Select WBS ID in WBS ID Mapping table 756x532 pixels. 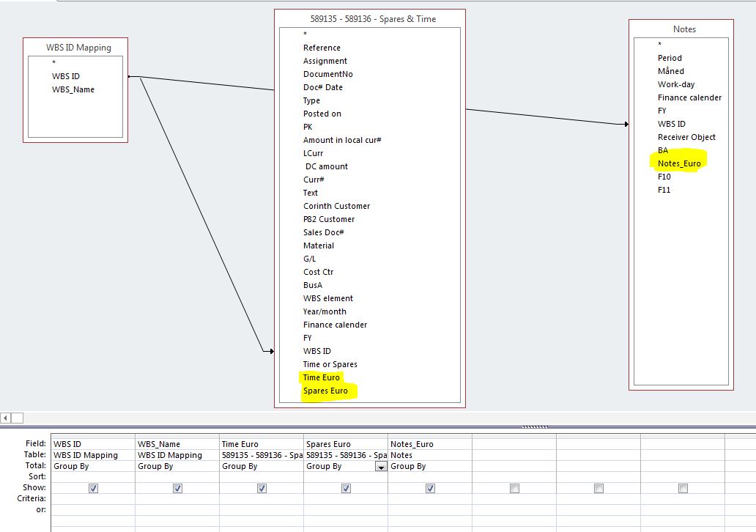(66, 76)
